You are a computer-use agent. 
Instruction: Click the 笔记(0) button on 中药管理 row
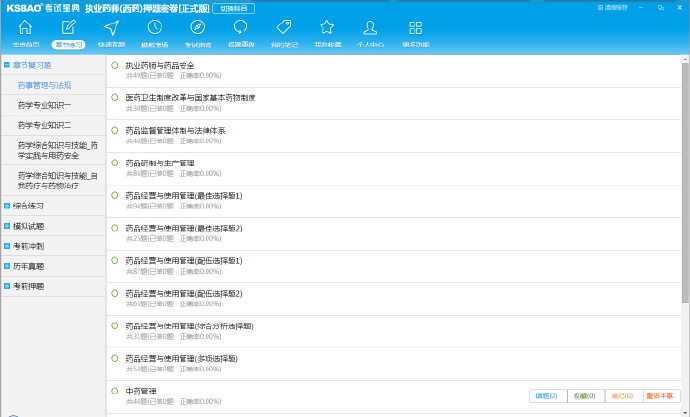click(x=622, y=396)
